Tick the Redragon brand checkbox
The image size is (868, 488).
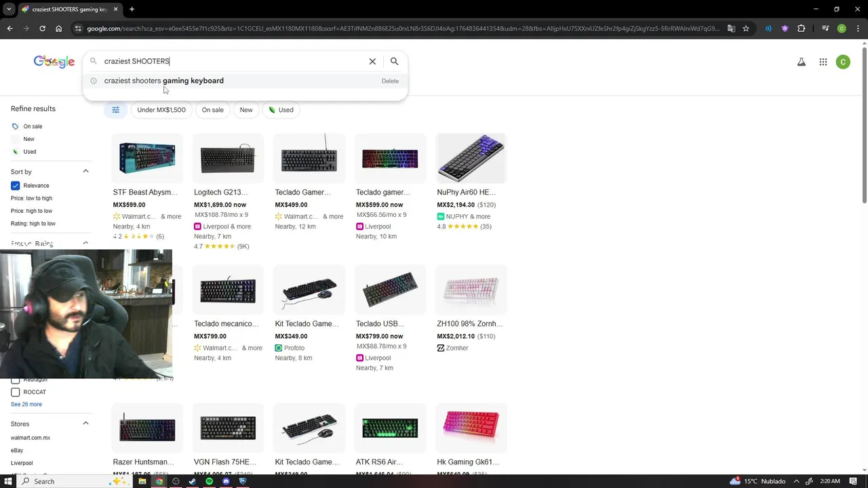click(15, 380)
